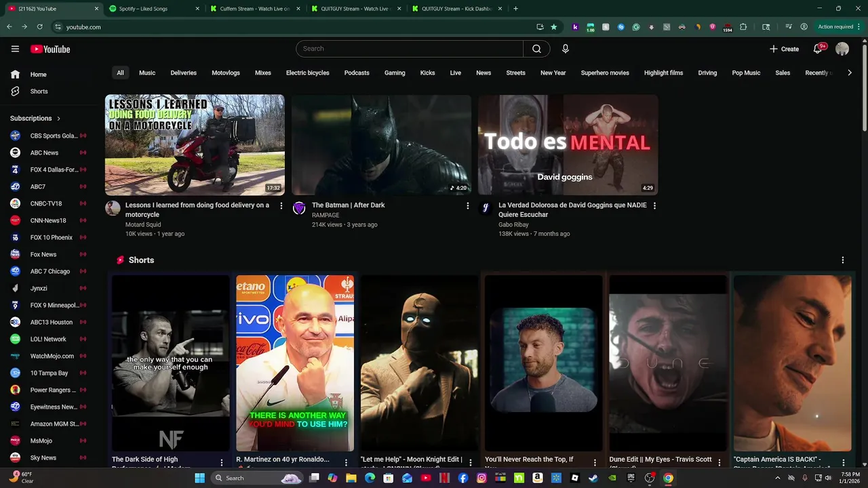Open the Power Rangers subscription
868x488 pixels.
point(47,390)
